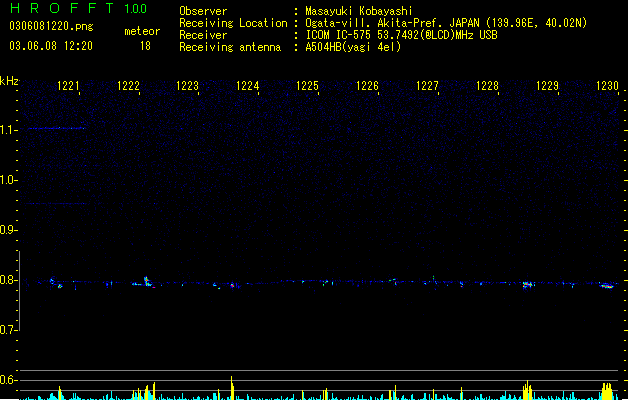Click the Ogata-vill. Akita-Pref. JAPAN location text
This screenshot has width=629, height=400.
click(x=446, y=23)
